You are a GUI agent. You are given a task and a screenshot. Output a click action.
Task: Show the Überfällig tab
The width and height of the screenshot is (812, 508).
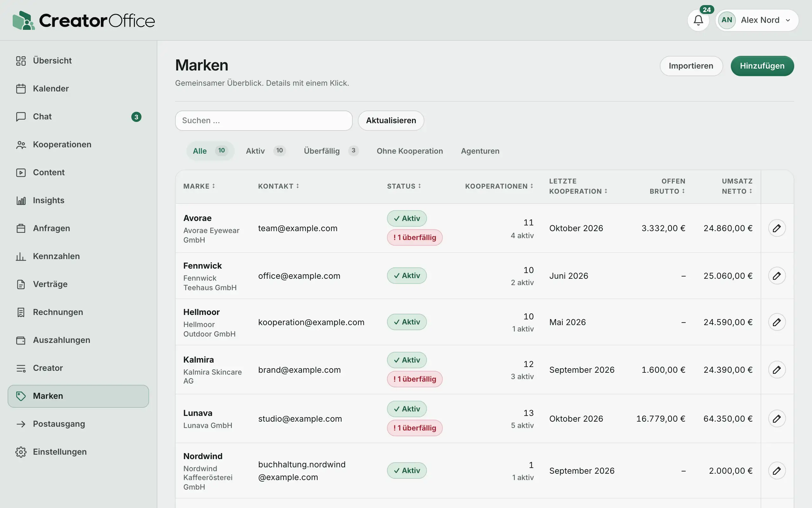[331, 151]
